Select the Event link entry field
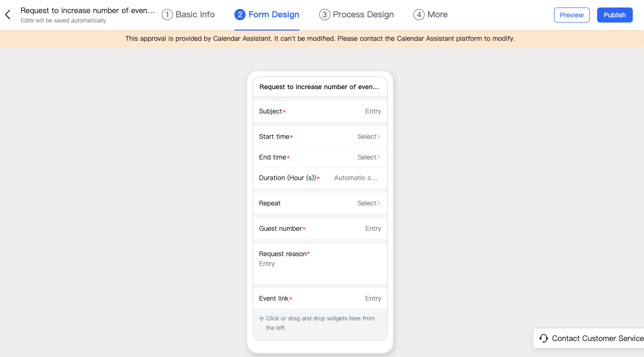This screenshot has width=644, height=357. [x=373, y=298]
